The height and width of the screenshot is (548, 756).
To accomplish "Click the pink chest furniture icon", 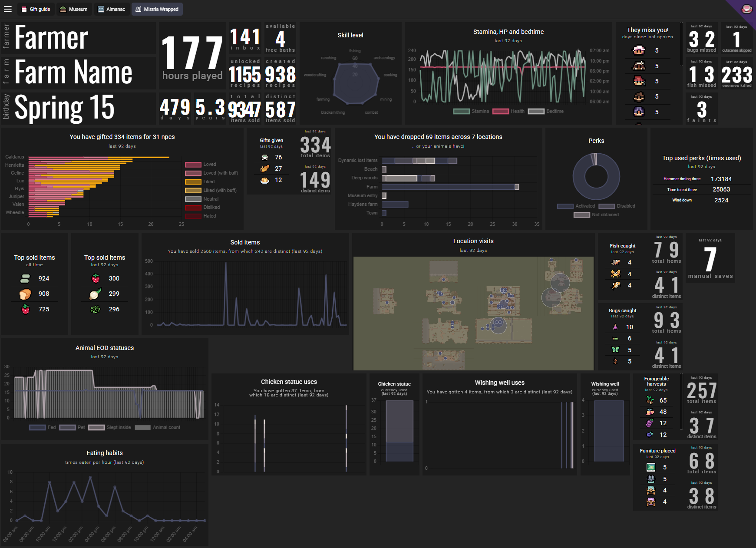I will pyautogui.click(x=650, y=502).
